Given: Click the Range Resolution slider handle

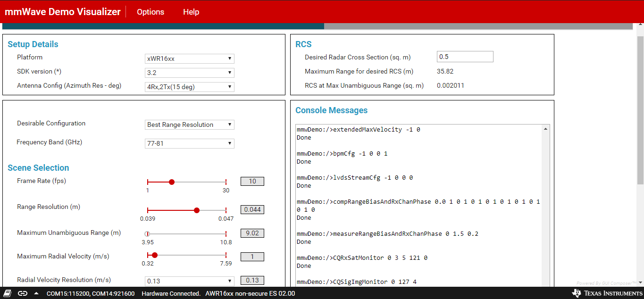Looking at the screenshot, I should tap(197, 210).
